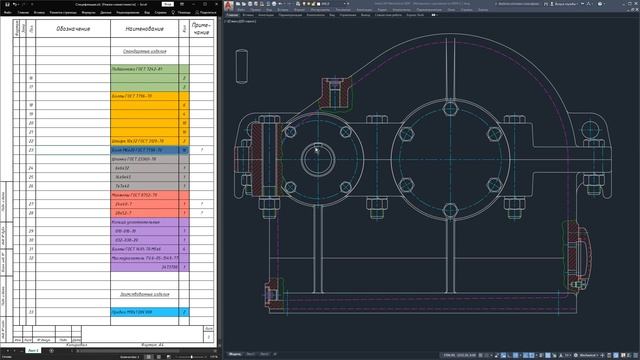Click the Поделиться share button in Excel
The image size is (640, 360).
pyautogui.click(x=206, y=13)
